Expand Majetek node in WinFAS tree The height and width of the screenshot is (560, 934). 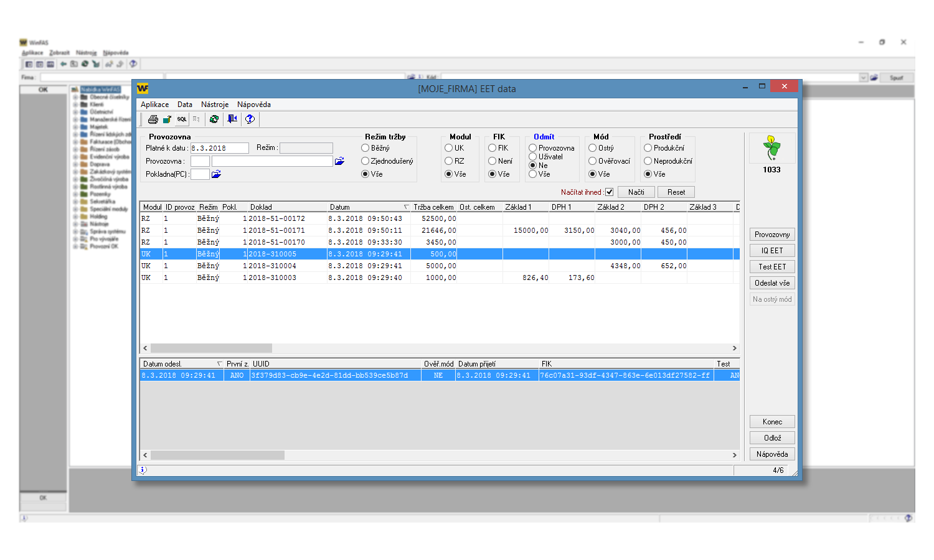pos(75,127)
